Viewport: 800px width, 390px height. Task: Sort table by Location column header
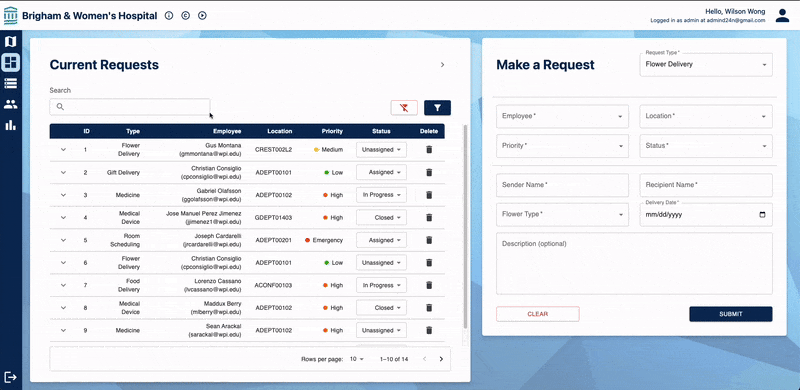[280, 131]
